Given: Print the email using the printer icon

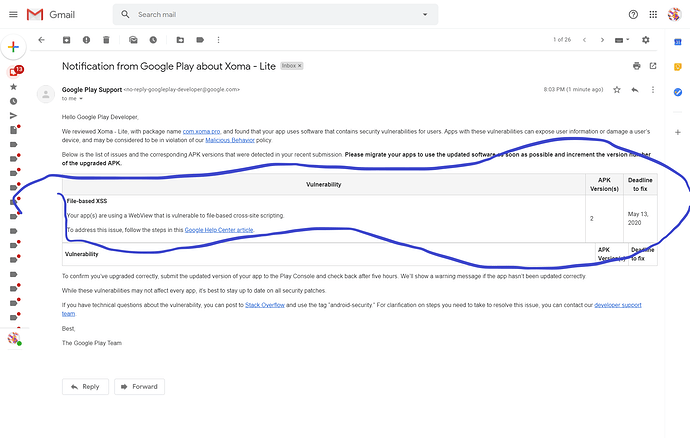Looking at the screenshot, I should (636, 65).
